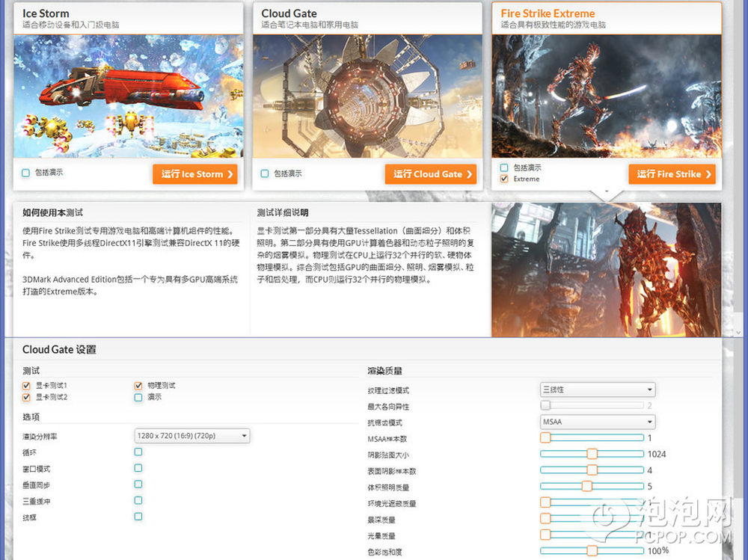Click the 表面阴影样本数 value 4
The width and height of the screenshot is (748, 560).
click(650, 470)
